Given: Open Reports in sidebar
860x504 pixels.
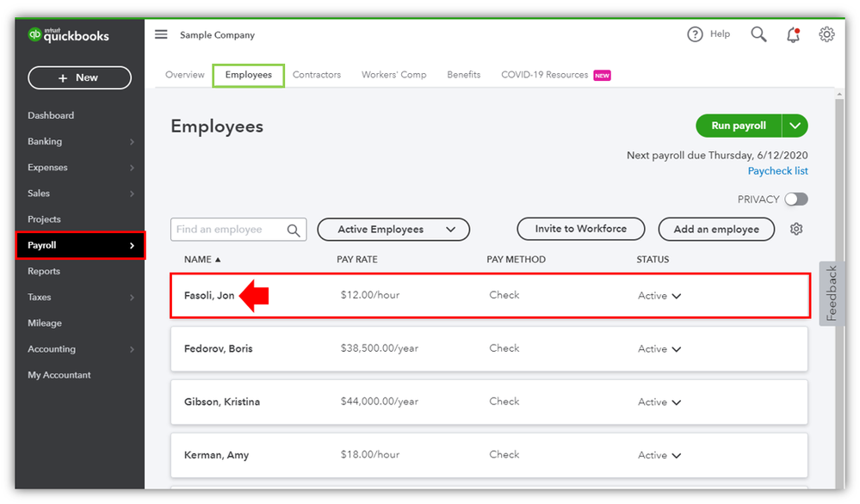Looking at the screenshot, I should 44,271.
